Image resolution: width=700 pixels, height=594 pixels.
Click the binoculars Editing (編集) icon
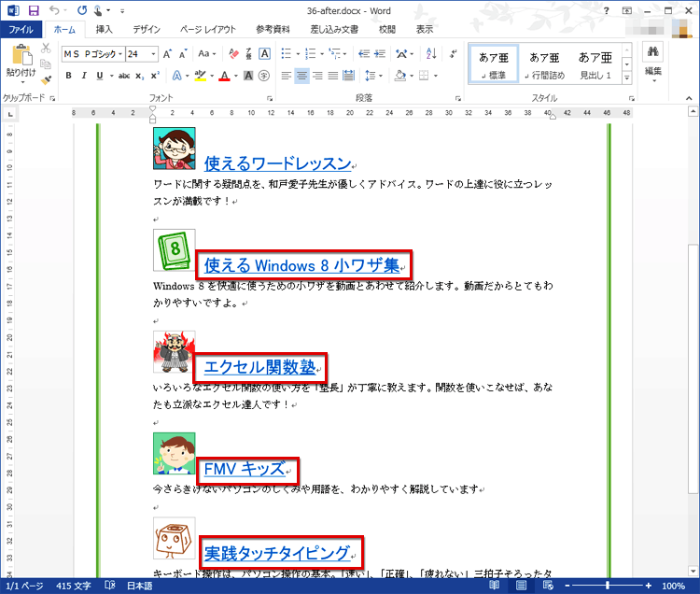tap(653, 51)
